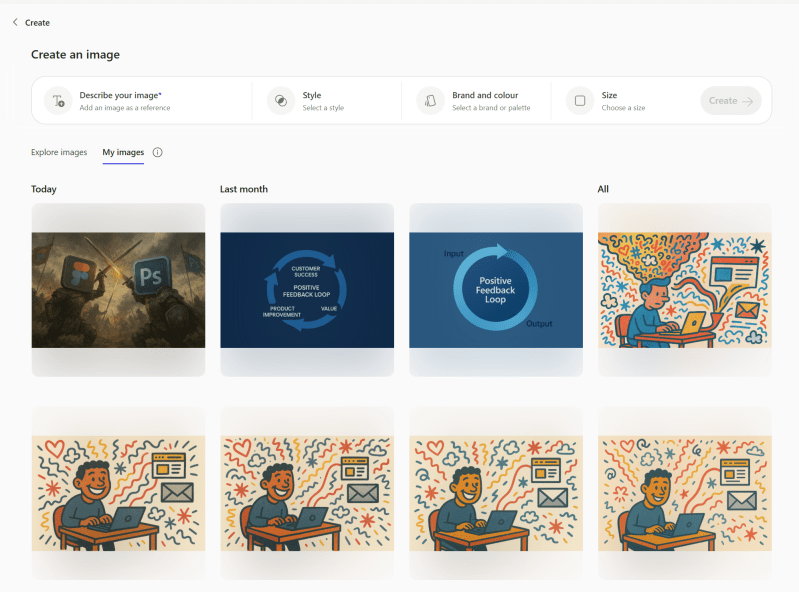Viewport: 799px width, 592px height.
Task: Open the bottom-right man at laptop illustration
Action: [684, 493]
